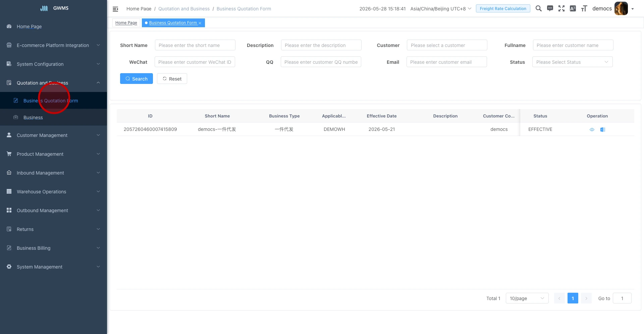Click the Product Management cart icon
This screenshot has height=334, width=644.
(x=9, y=154)
